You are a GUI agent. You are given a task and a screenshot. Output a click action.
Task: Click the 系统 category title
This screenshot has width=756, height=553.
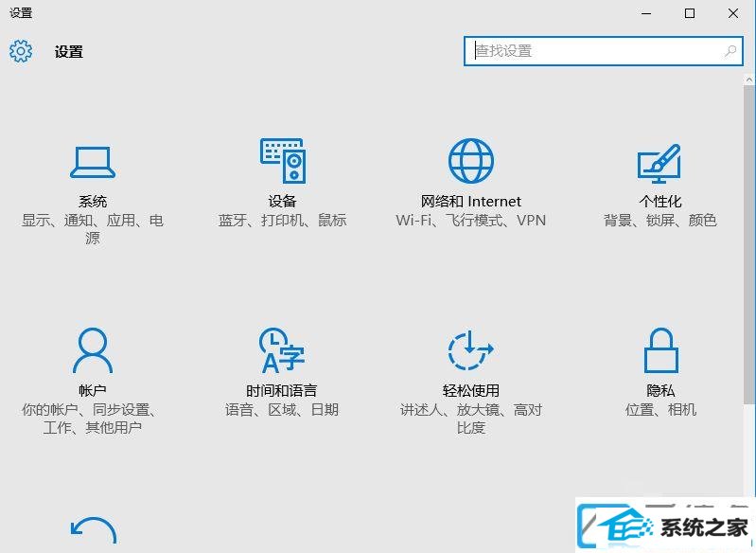coord(93,202)
